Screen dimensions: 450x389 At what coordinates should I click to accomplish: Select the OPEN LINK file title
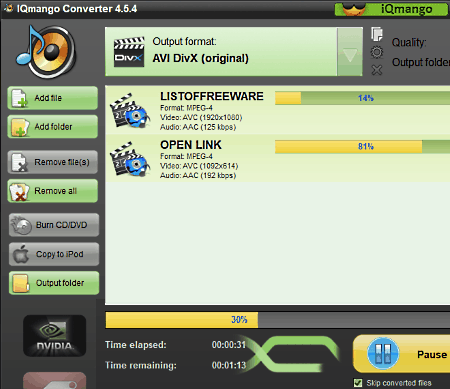coord(191,145)
